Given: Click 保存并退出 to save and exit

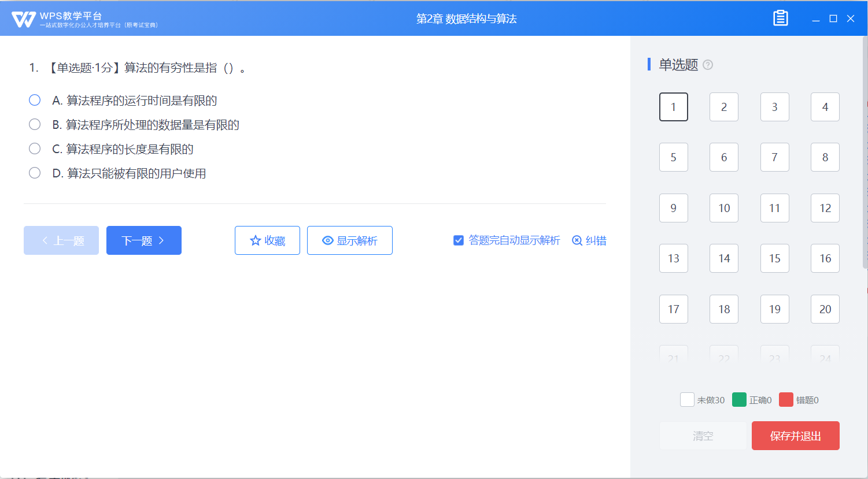Looking at the screenshot, I should [795, 436].
